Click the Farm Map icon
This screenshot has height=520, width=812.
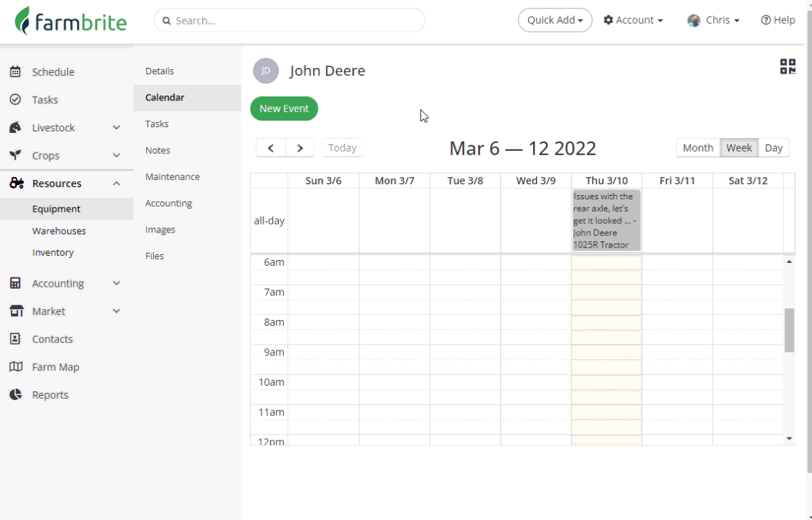pos(16,367)
